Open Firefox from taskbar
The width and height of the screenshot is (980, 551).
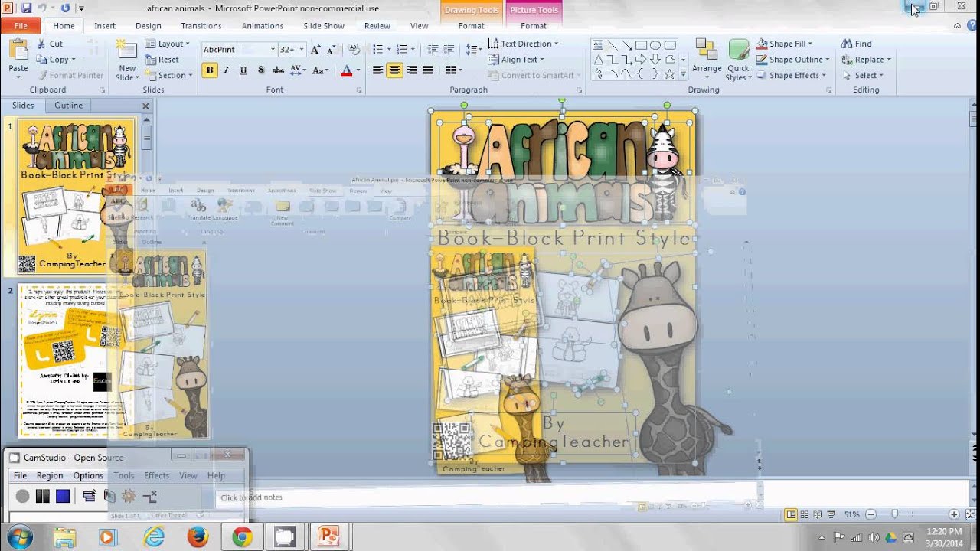click(198, 537)
